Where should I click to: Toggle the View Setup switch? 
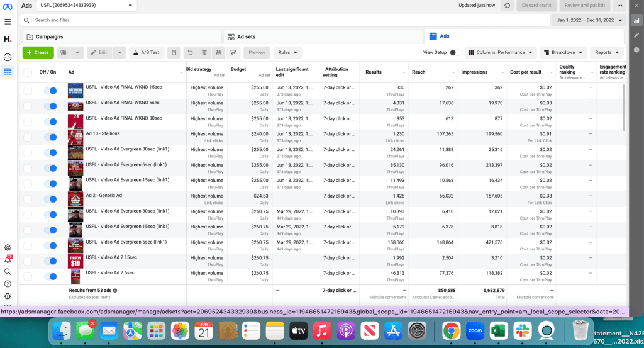coord(455,53)
